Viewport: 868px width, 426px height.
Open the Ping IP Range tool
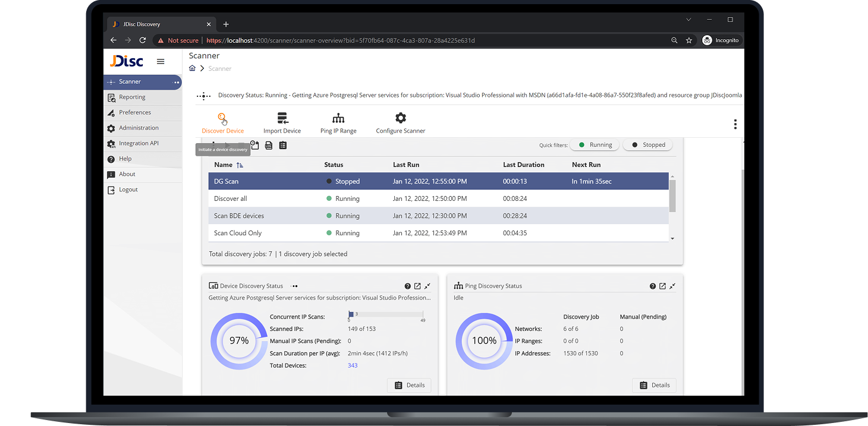coord(338,118)
